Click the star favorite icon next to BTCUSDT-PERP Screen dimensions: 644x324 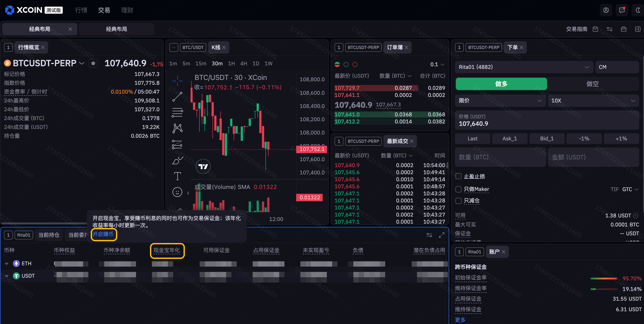point(93,63)
